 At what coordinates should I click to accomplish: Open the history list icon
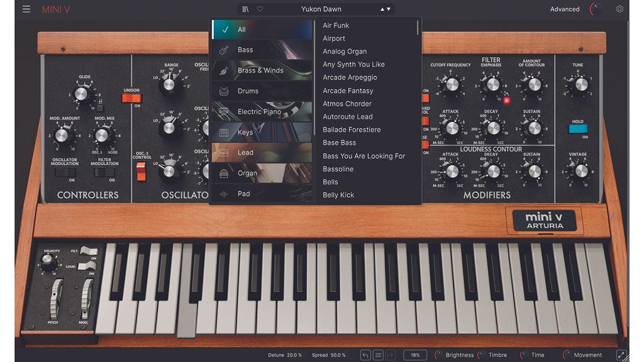click(x=377, y=354)
